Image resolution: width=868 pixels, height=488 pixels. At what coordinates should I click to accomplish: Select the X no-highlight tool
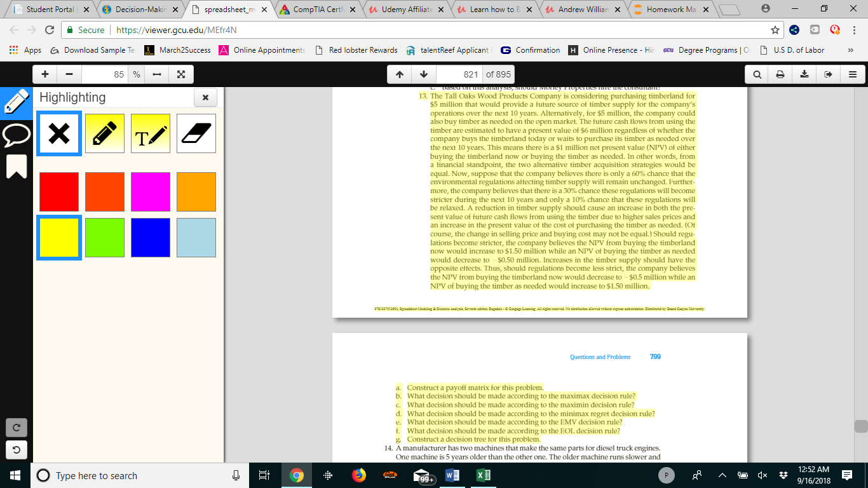59,133
